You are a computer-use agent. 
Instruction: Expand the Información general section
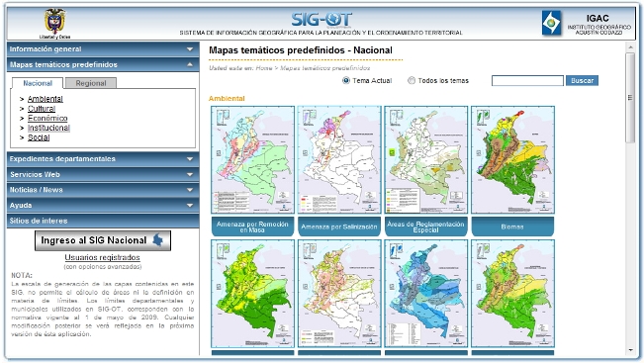click(x=103, y=48)
